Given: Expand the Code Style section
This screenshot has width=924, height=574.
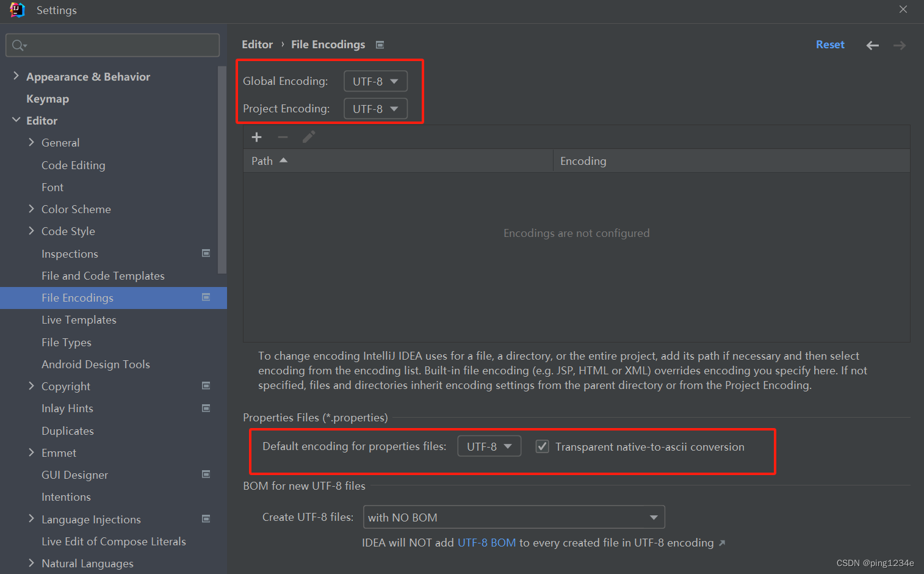Looking at the screenshot, I should pyautogui.click(x=32, y=231).
